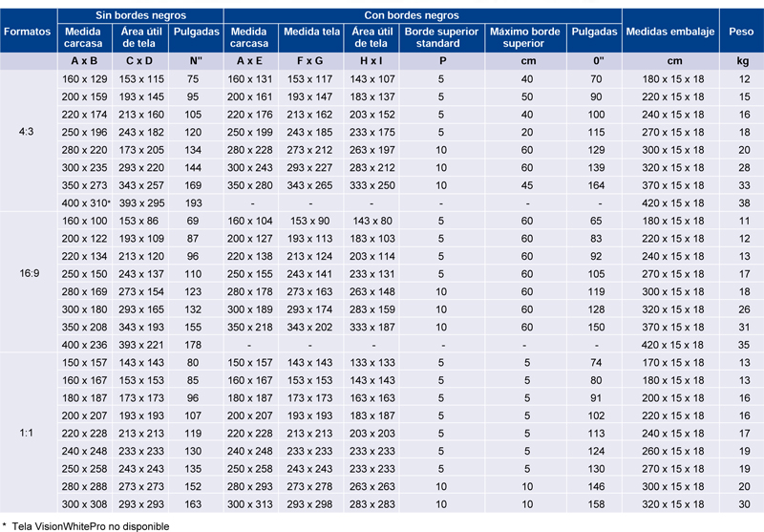Click the 1:1 format row label

[x=28, y=433]
